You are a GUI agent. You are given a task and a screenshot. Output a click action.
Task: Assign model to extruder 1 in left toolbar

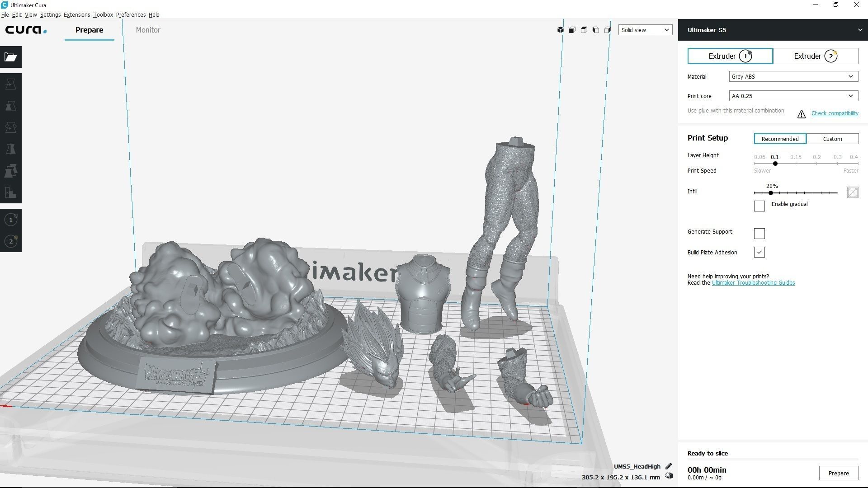point(11,220)
